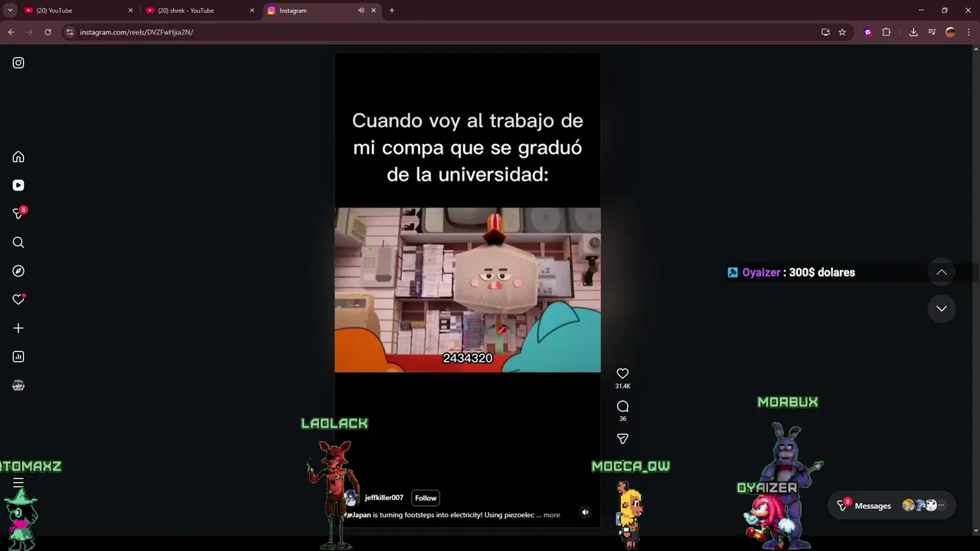Reload the current page
980x551 pixels.
47,32
